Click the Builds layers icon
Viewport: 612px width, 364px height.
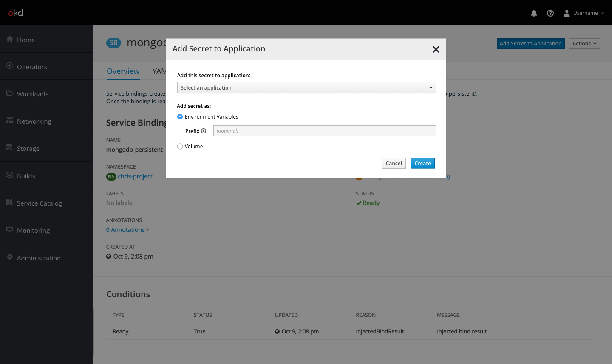click(10, 175)
